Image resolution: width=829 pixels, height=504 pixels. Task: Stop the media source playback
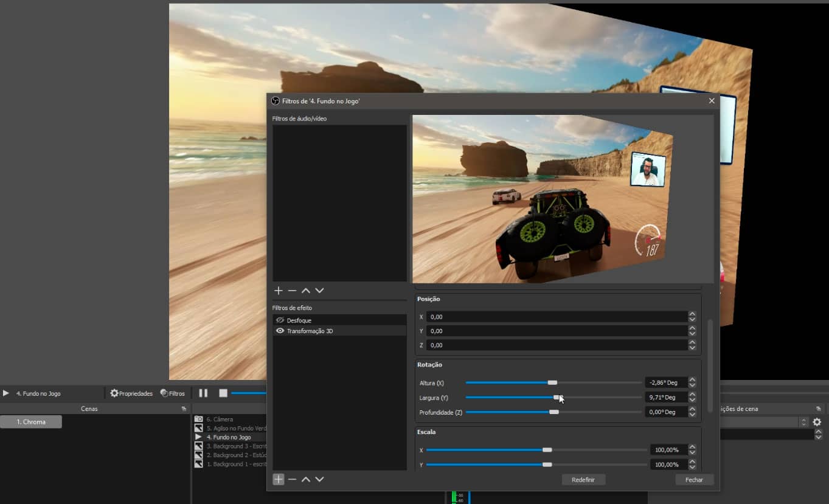click(223, 393)
